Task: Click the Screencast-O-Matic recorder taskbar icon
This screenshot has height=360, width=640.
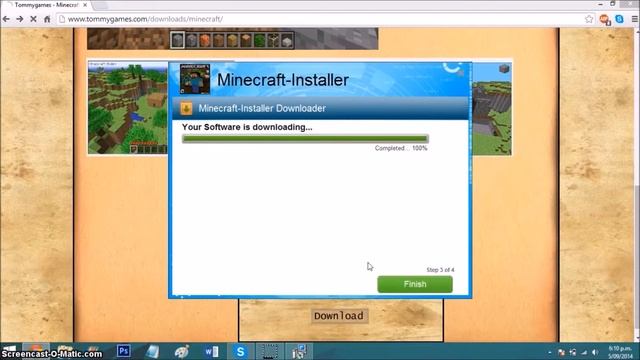Action: [x=269, y=351]
